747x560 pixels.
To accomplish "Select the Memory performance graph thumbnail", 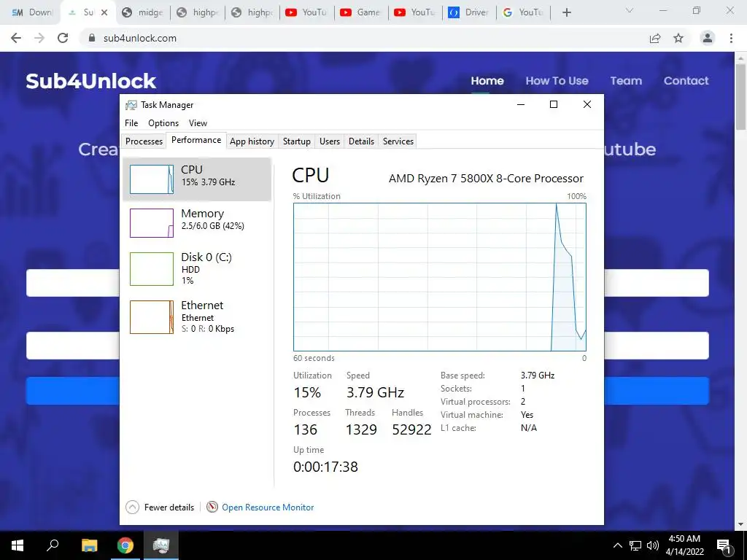I will click(152, 223).
